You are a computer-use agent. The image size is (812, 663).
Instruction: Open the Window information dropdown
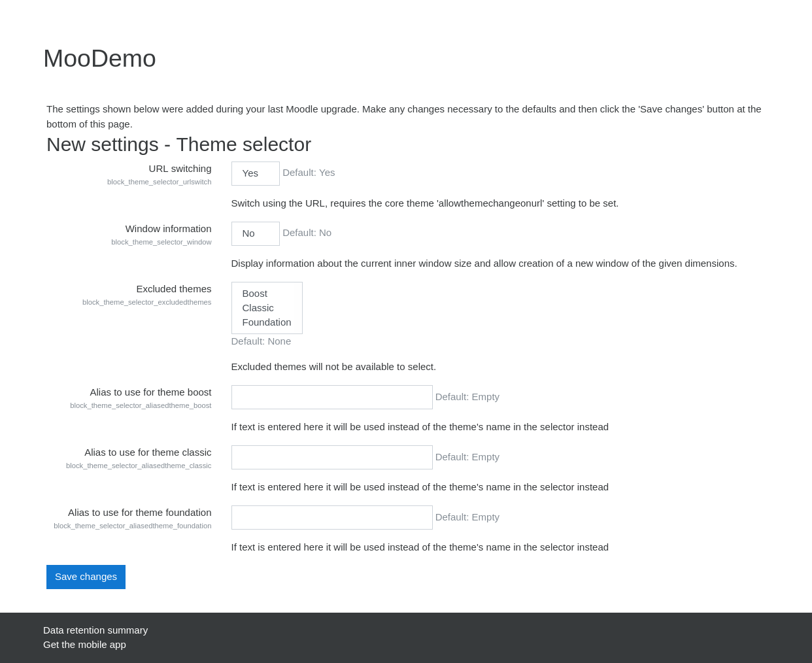255,233
